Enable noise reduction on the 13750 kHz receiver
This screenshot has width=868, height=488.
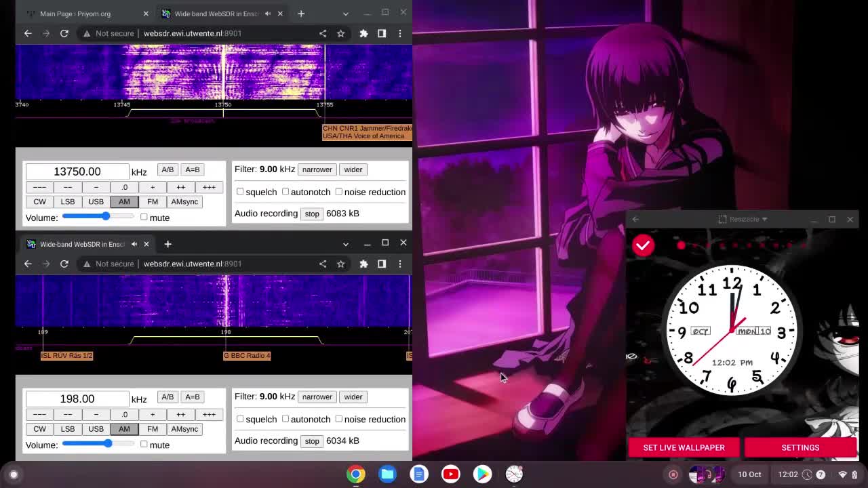point(339,192)
